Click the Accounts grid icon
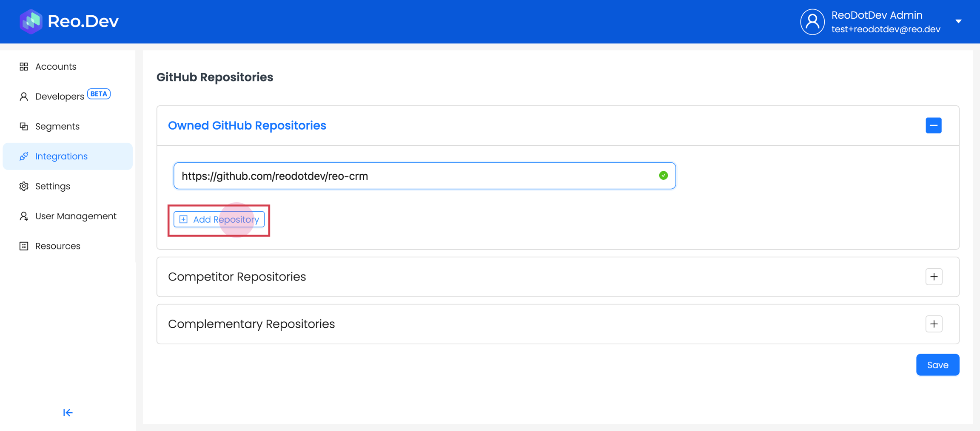Screen dimensions: 980x431 [x=24, y=67]
